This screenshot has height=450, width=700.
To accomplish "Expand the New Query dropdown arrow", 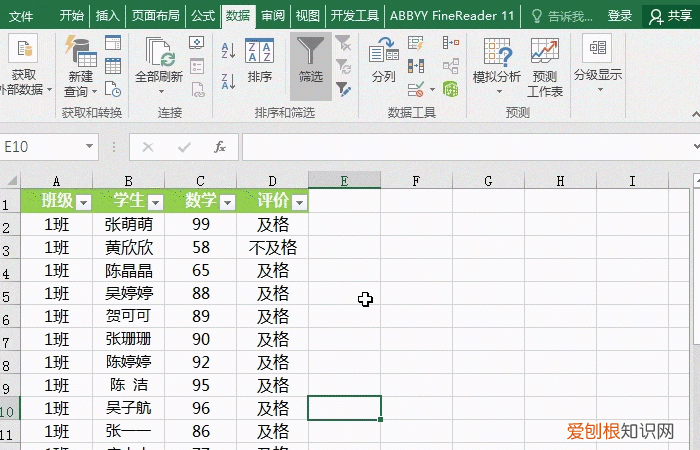I will click(94, 92).
